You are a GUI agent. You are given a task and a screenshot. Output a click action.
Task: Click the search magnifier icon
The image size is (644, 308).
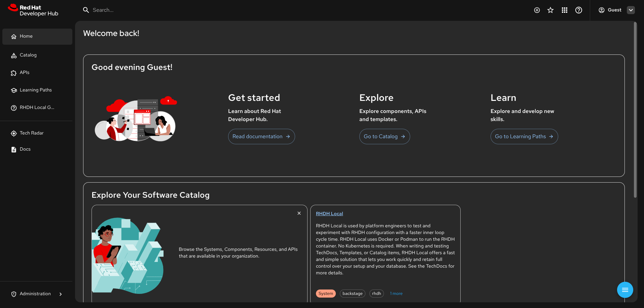tap(86, 10)
